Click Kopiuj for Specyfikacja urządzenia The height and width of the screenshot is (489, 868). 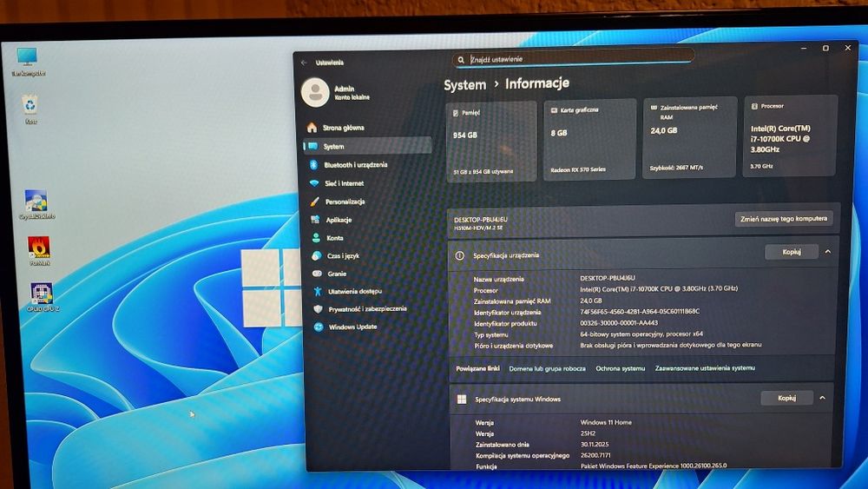[792, 252]
